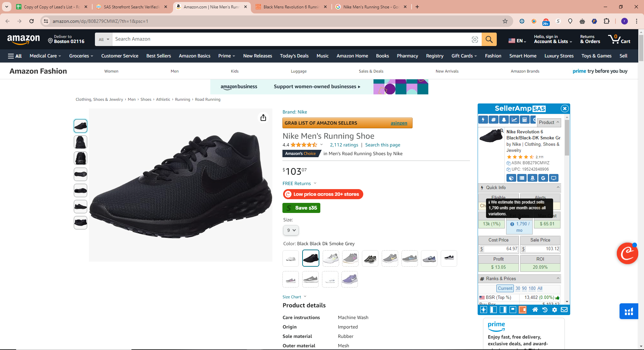The height and width of the screenshot is (350, 644).
Task: Copy the ASIN in SellerAmp
Action: pyautogui.click(x=508, y=163)
